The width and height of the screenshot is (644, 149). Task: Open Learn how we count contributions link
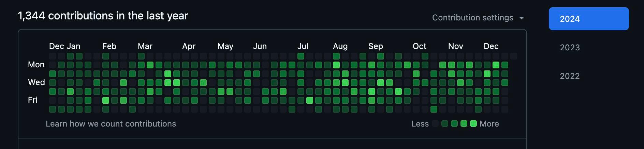tap(111, 124)
